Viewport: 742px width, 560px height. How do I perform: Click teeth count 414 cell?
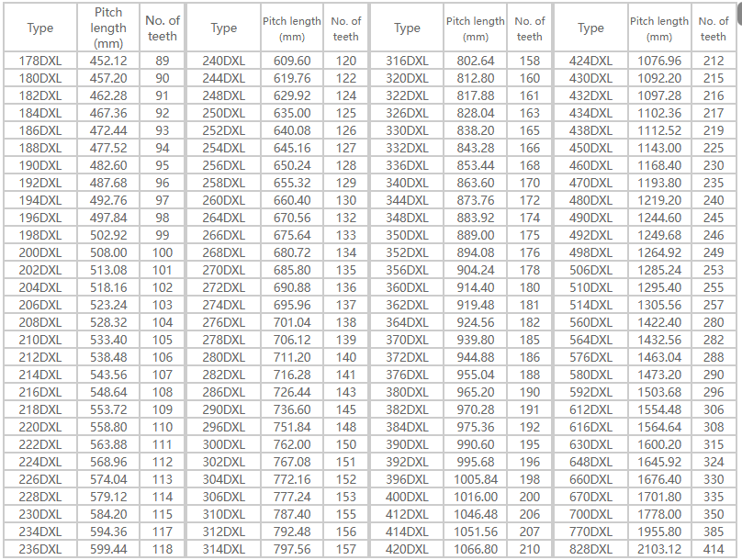(714, 549)
